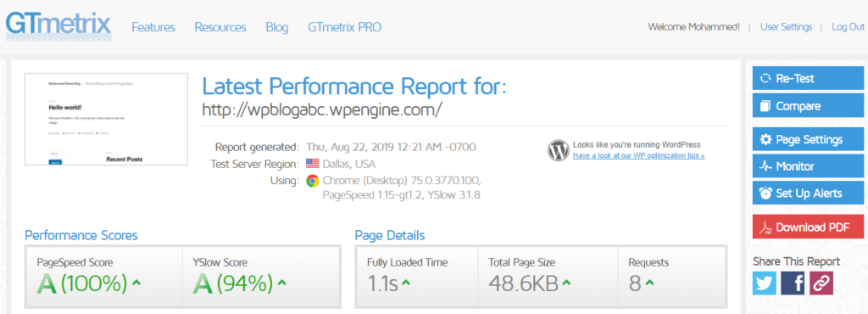Open the Resources menu
868x314 pixels.
(220, 27)
